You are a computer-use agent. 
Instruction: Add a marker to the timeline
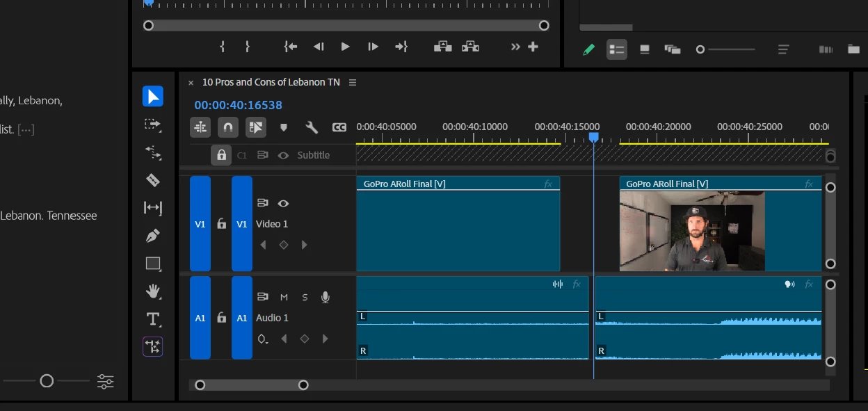tap(284, 127)
